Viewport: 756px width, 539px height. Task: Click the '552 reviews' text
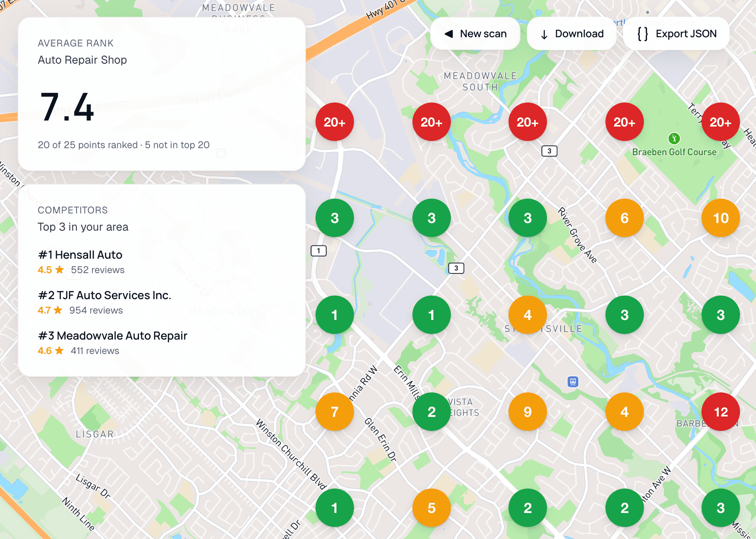98,270
